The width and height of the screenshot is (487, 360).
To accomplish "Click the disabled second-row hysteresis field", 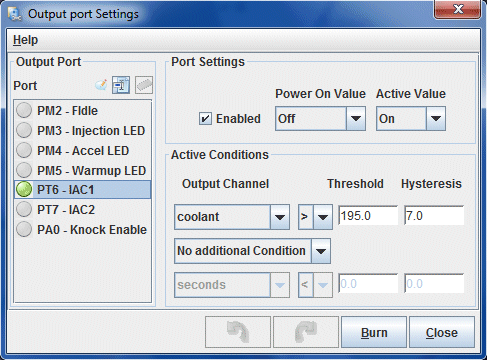I will [x=434, y=284].
